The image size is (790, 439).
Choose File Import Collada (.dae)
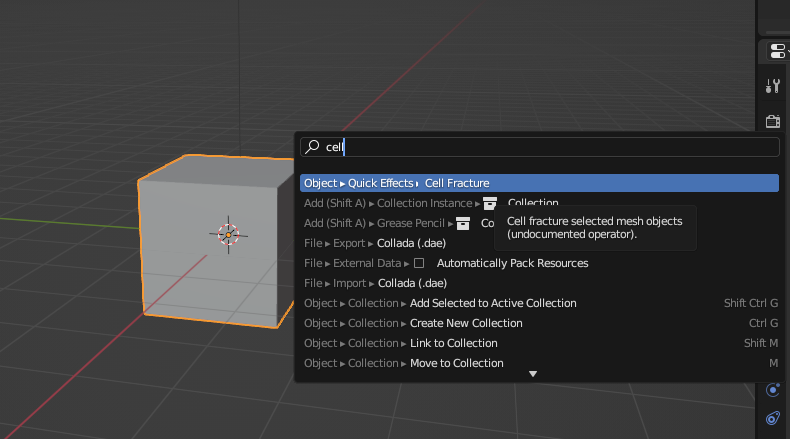(x=410, y=283)
